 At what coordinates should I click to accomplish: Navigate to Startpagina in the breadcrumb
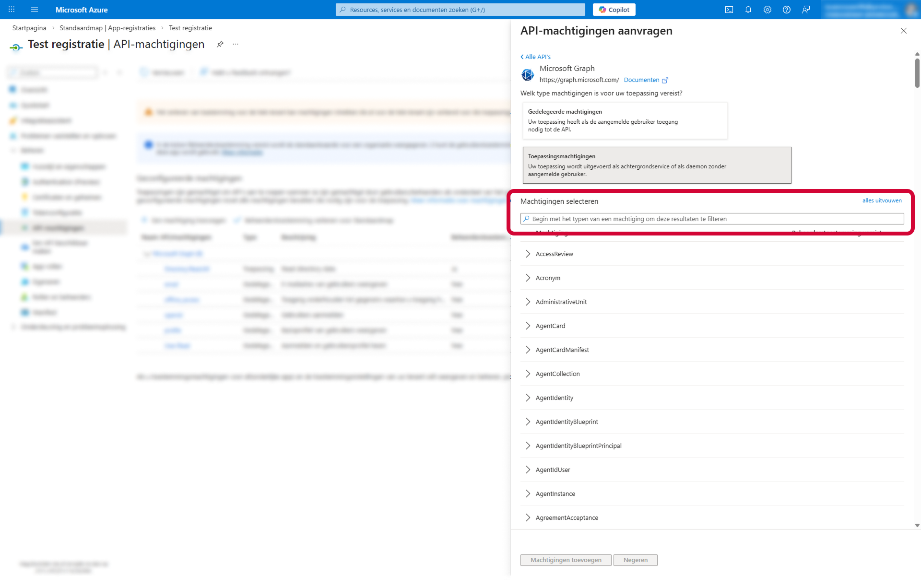[x=29, y=28]
